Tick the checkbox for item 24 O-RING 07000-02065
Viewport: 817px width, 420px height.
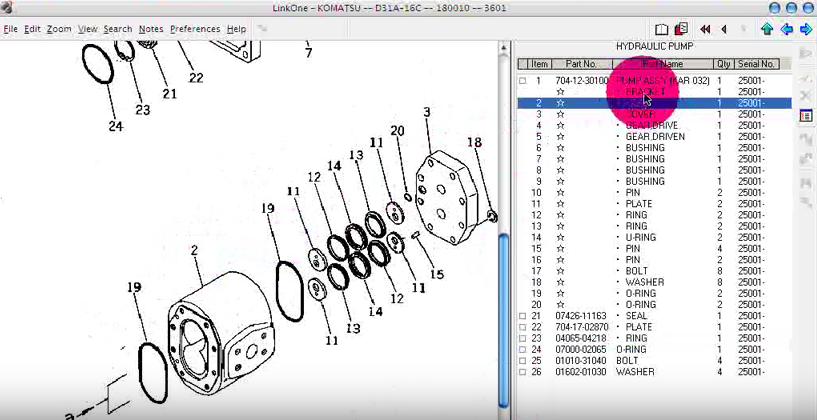pos(523,350)
